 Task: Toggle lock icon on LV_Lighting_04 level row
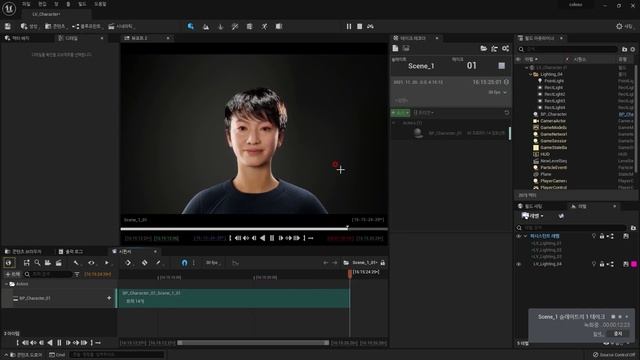[x=602, y=264]
